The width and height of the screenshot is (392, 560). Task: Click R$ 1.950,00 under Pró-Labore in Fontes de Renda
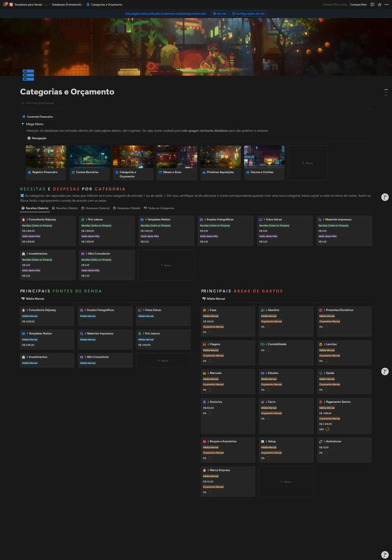point(144,345)
